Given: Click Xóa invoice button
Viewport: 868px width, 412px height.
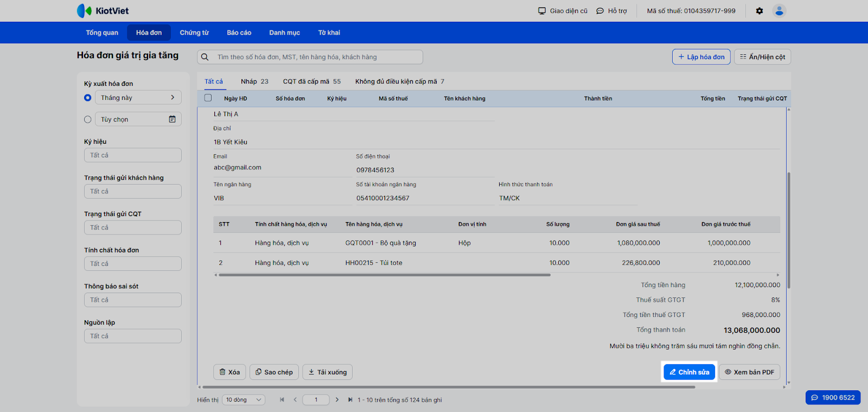Looking at the screenshot, I should (229, 372).
